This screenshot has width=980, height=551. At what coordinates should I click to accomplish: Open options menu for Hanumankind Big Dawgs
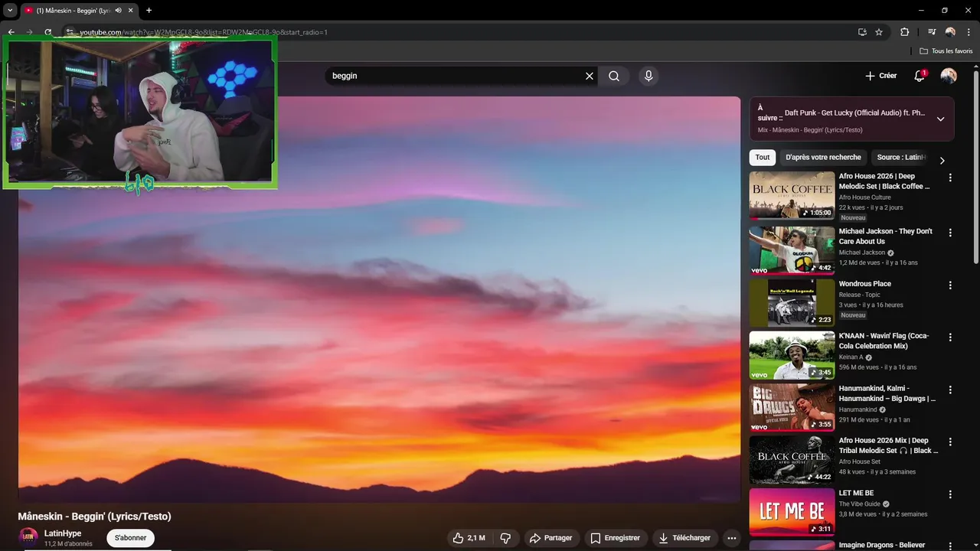tap(950, 390)
